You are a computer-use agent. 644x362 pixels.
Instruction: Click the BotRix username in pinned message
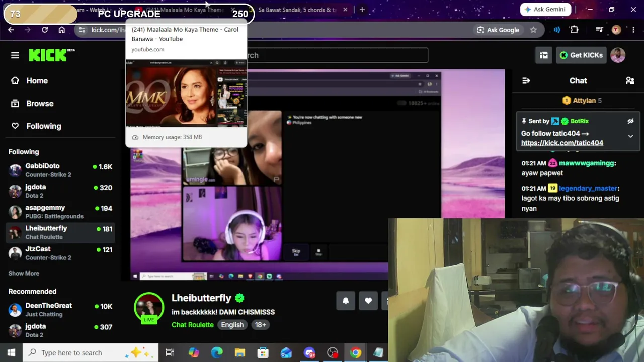point(580,121)
